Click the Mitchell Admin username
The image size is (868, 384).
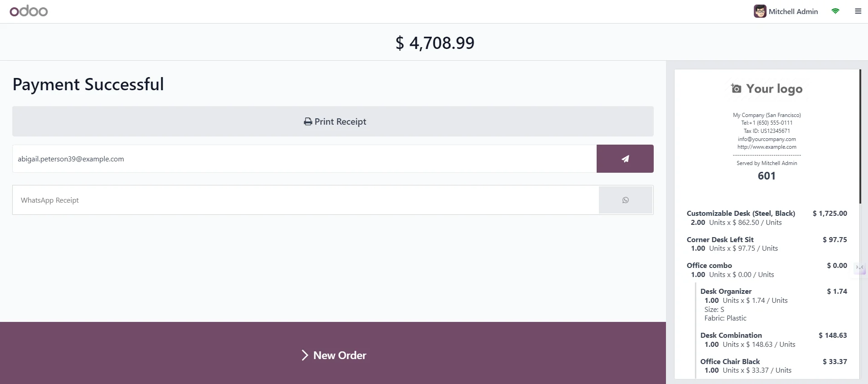click(793, 11)
